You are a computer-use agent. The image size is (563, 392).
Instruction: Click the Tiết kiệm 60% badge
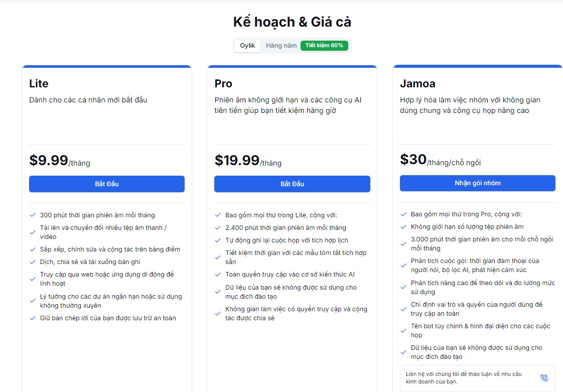tap(324, 46)
